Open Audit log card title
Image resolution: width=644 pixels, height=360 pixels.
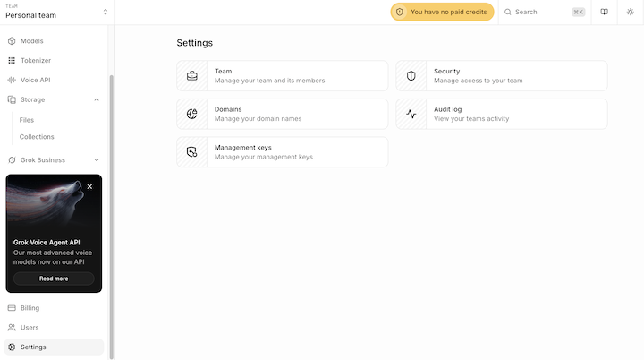(x=448, y=109)
